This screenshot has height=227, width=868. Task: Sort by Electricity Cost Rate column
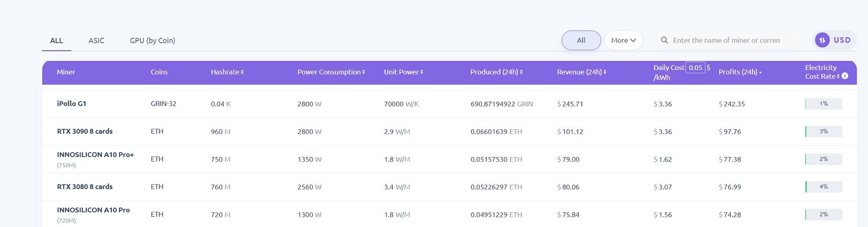pos(822,72)
